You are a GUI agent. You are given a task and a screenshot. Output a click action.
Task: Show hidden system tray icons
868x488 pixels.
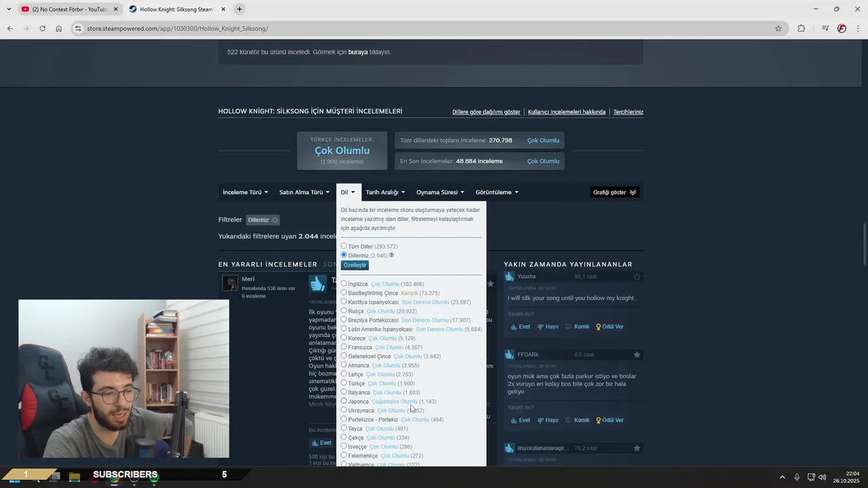(782, 477)
